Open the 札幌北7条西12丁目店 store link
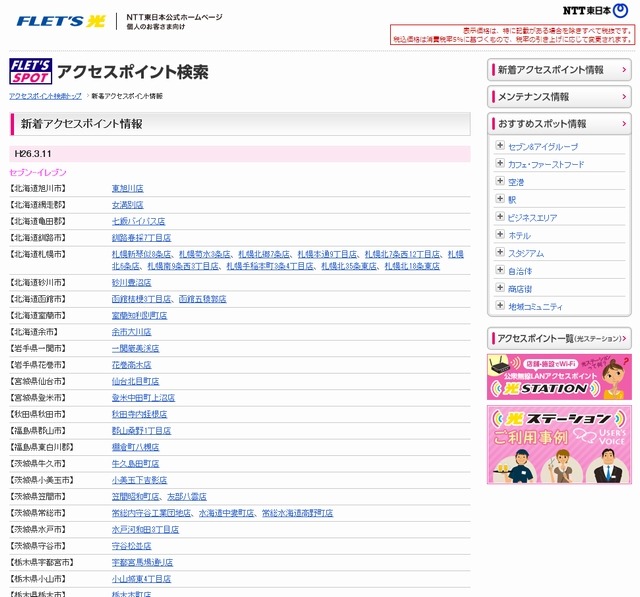The image size is (640, 597). (402, 254)
